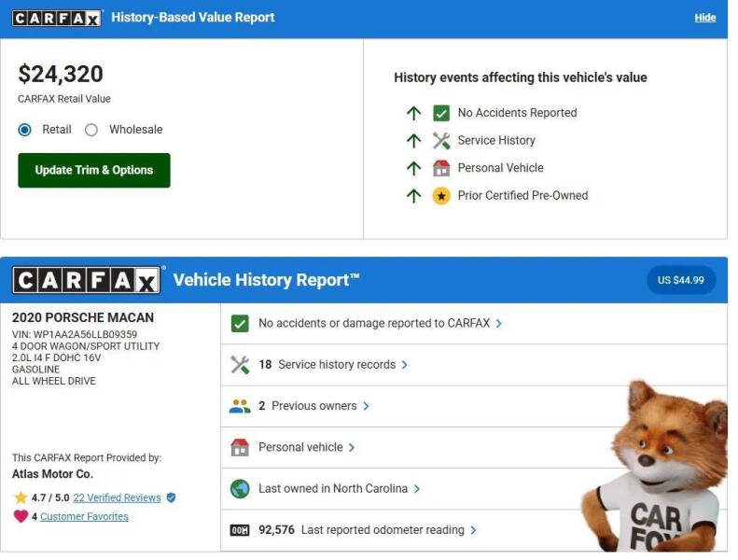Click the globe icon for Last owned in North Carolina

(x=240, y=488)
